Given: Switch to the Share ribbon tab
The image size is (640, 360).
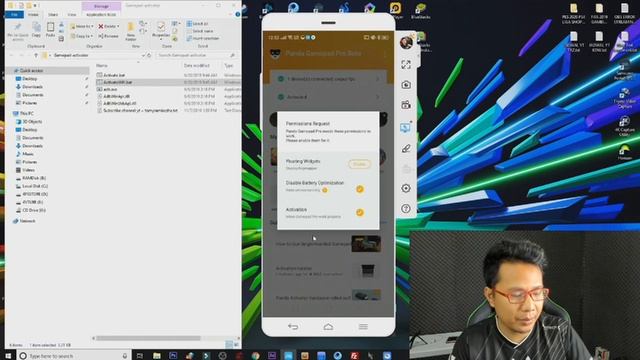Looking at the screenshot, I should pos(53,15).
